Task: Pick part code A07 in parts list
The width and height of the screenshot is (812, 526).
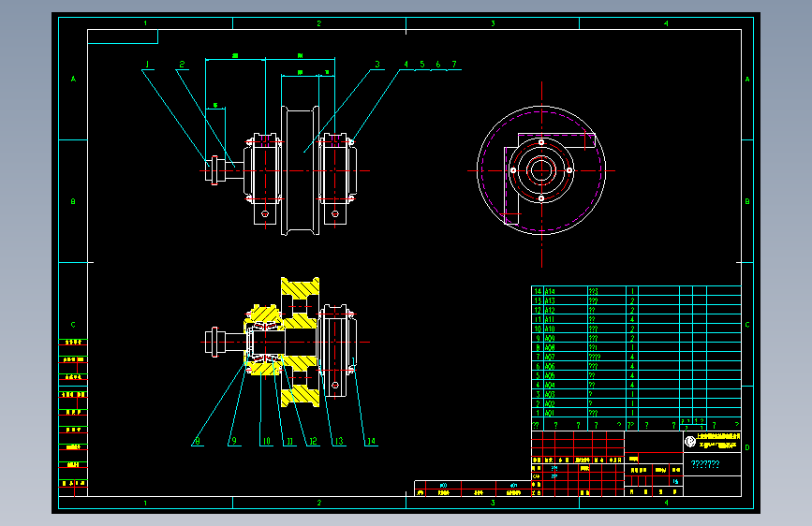Action: click(550, 357)
